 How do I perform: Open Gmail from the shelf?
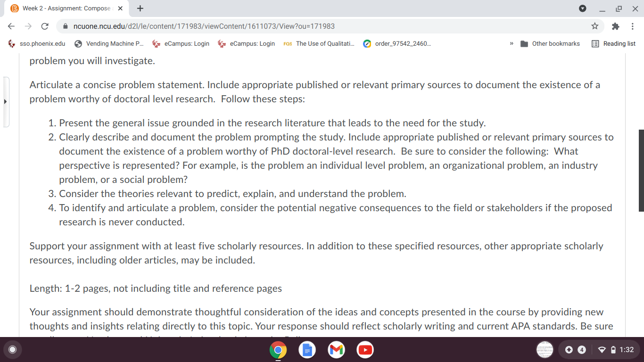coord(336,350)
